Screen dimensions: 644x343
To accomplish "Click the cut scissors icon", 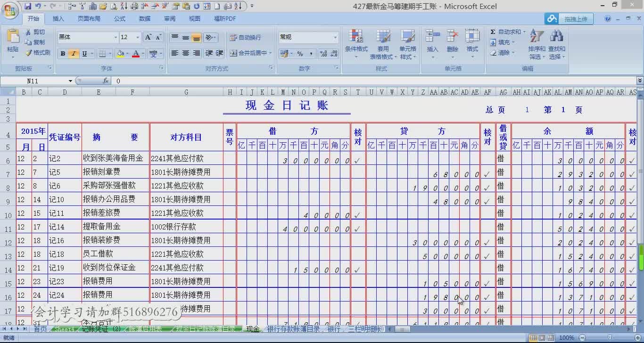I will tap(28, 32).
